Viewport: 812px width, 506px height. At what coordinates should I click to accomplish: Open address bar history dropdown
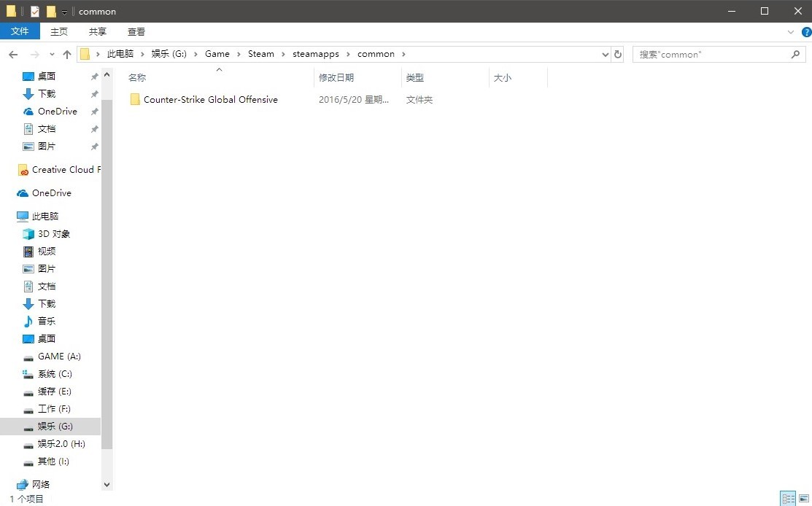coord(605,55)
